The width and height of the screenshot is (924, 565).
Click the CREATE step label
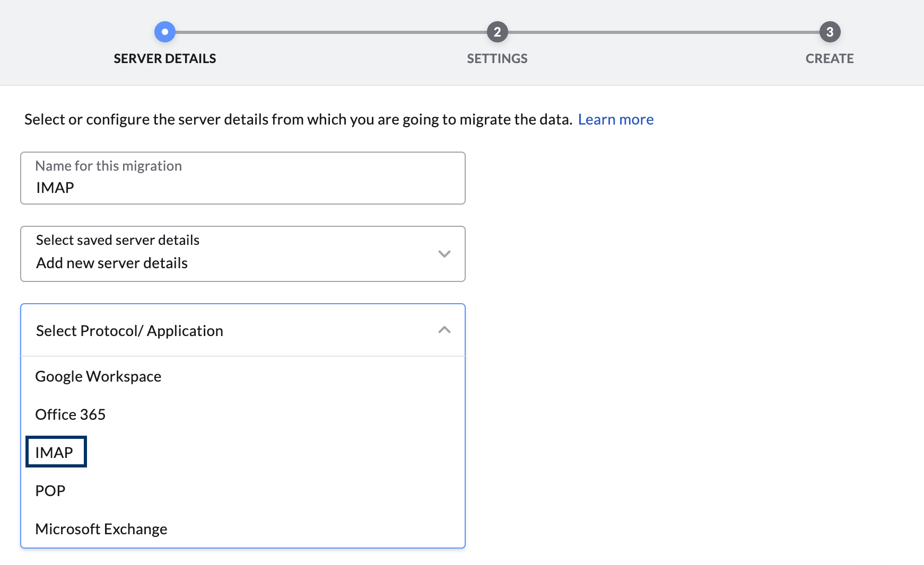[x=829, y=58]
